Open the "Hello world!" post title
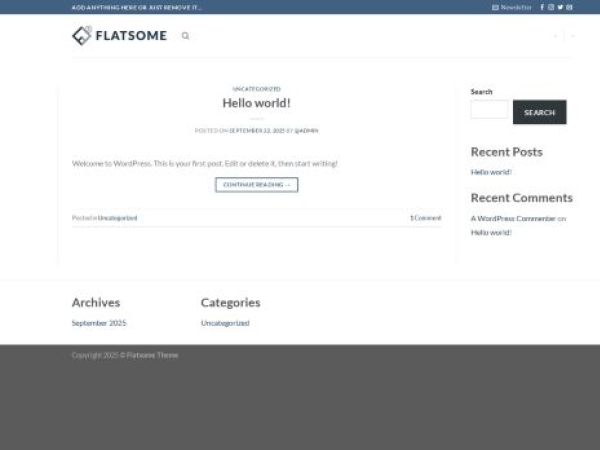 (x=256, y=103)
